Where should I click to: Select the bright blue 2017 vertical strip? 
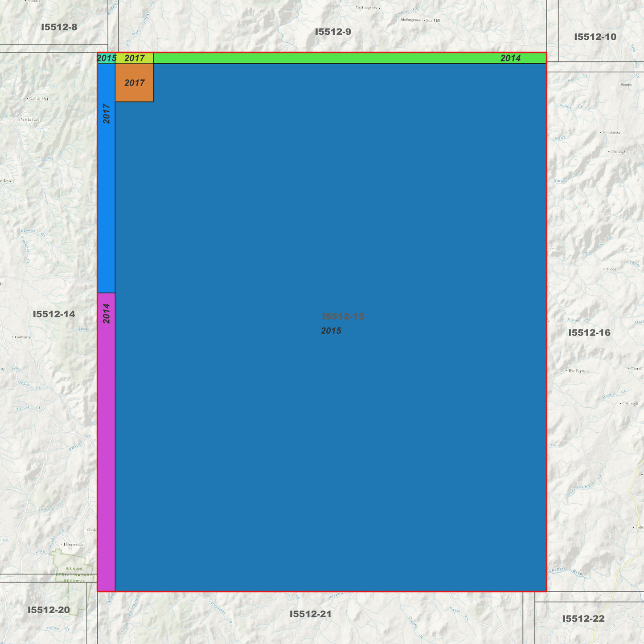pyautogui.click(x=106, y=178)
